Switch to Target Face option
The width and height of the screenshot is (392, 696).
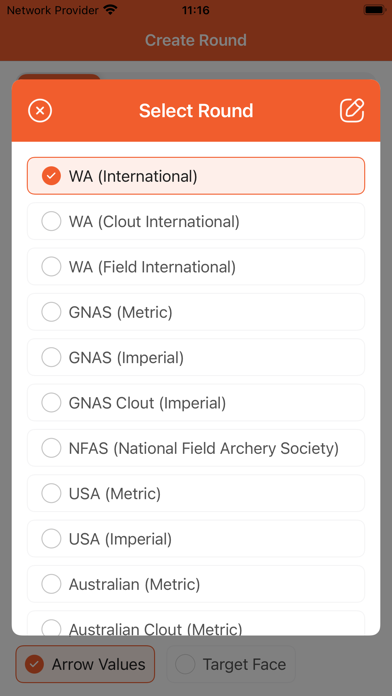pyautogui.click(x=231, y=664)
